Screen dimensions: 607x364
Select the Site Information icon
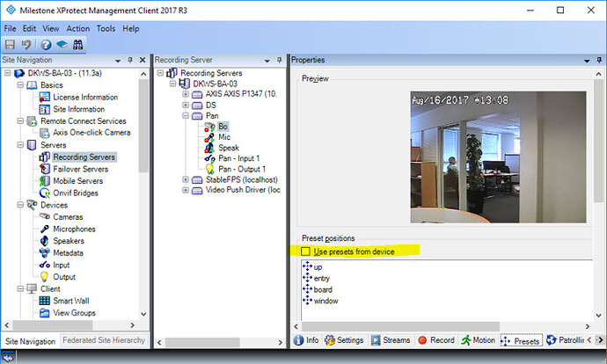click(45, 110)
